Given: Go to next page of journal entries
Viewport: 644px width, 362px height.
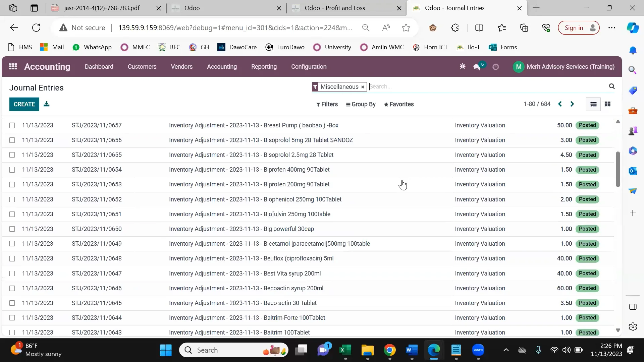Looking at the screenshot, I should (x=572, y=104).
